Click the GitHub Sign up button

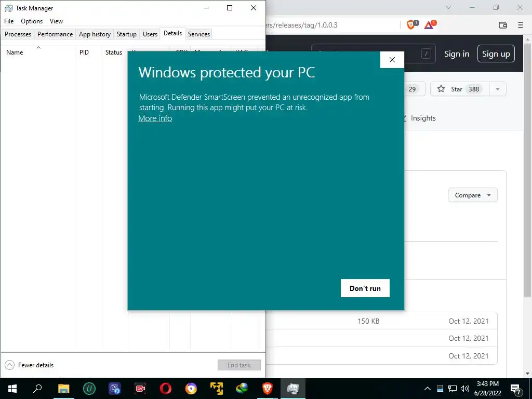496,54
